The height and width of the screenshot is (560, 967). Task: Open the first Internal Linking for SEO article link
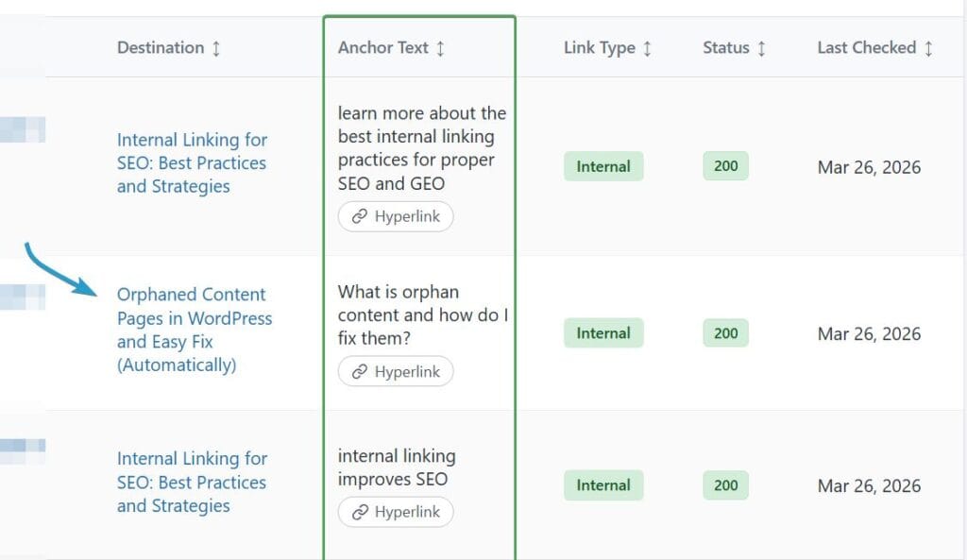point(193,163)
